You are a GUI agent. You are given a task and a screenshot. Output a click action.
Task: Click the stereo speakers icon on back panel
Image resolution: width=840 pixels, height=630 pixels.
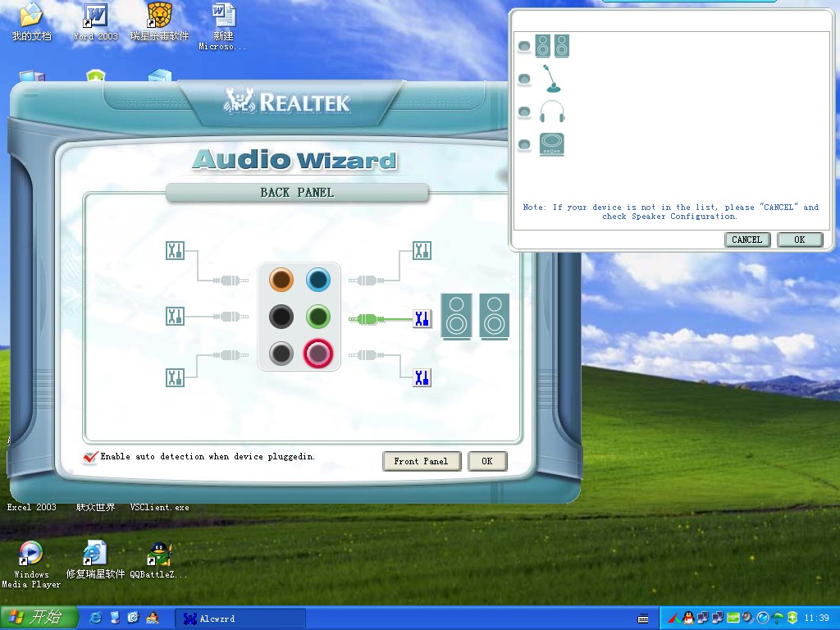[x=475, y=317]
